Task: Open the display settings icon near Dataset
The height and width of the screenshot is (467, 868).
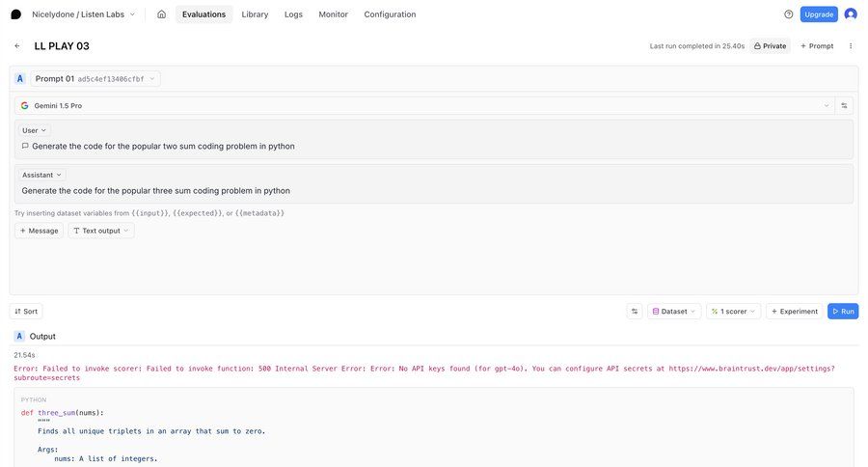Action: (x=635, y=312)
